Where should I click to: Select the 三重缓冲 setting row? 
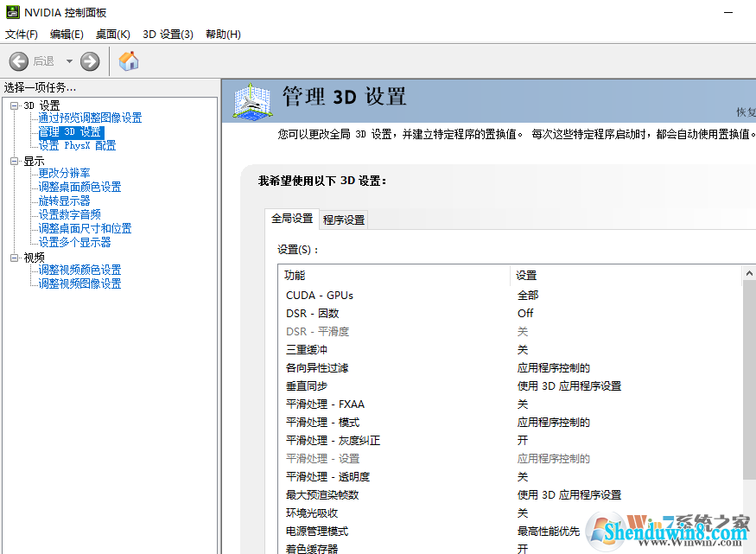(510, 349)
